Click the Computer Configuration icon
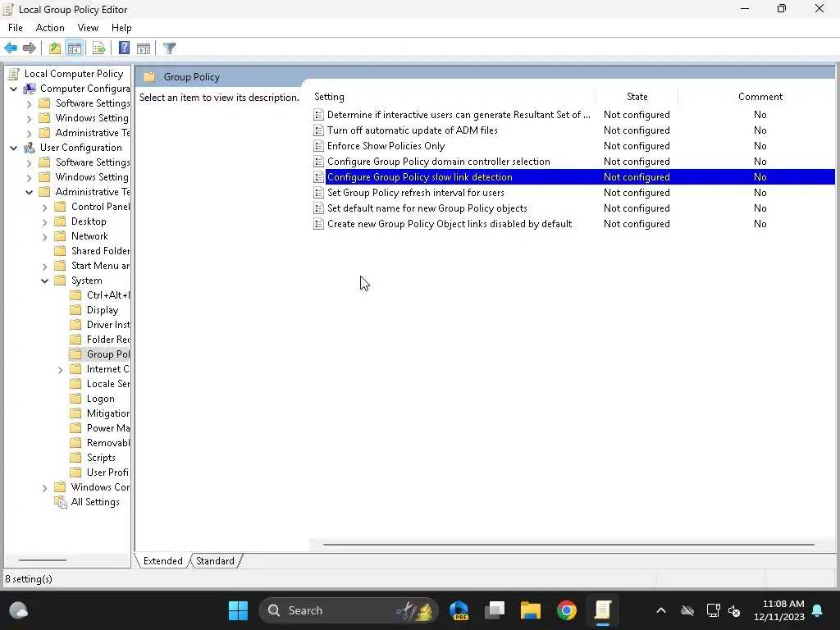This screenshot has height=630, width=840. (30, 89)
